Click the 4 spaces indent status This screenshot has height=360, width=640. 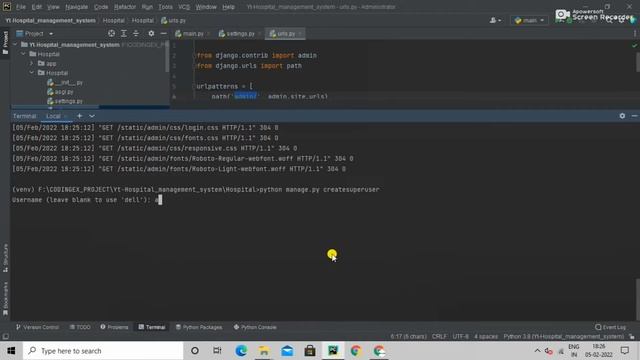tap(486, 336)
